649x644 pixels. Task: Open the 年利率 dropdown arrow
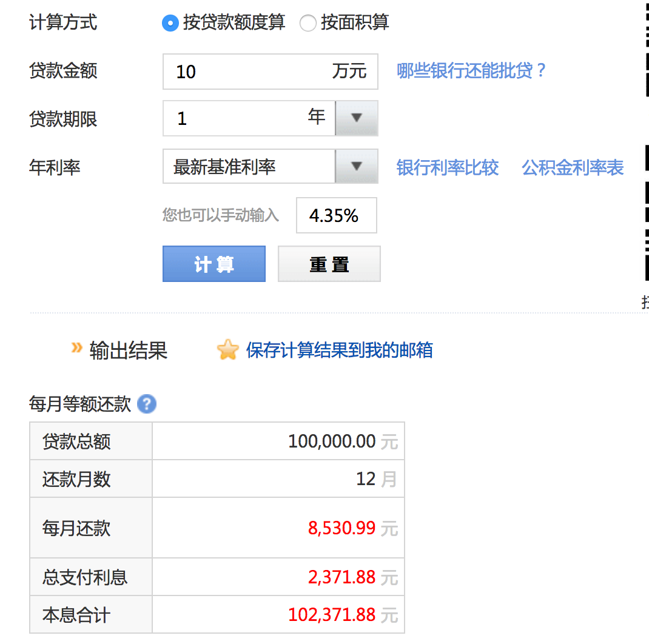tap(356, 166)
